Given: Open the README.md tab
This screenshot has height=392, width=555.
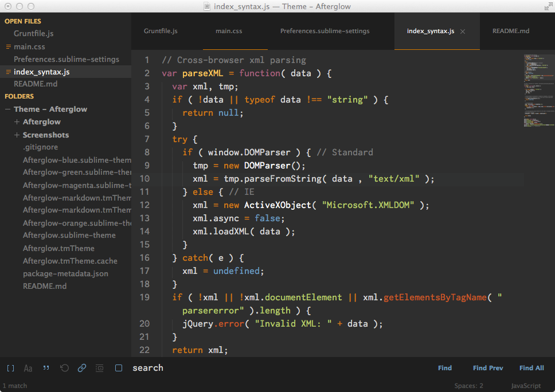Looking at the screenshot, I should click(510, 31).
